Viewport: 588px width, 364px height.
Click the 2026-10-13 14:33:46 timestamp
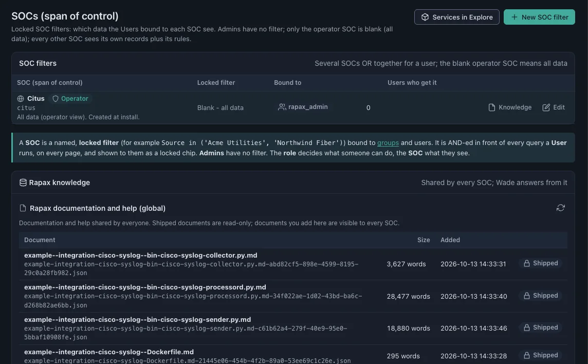click(x=473, y=329)
